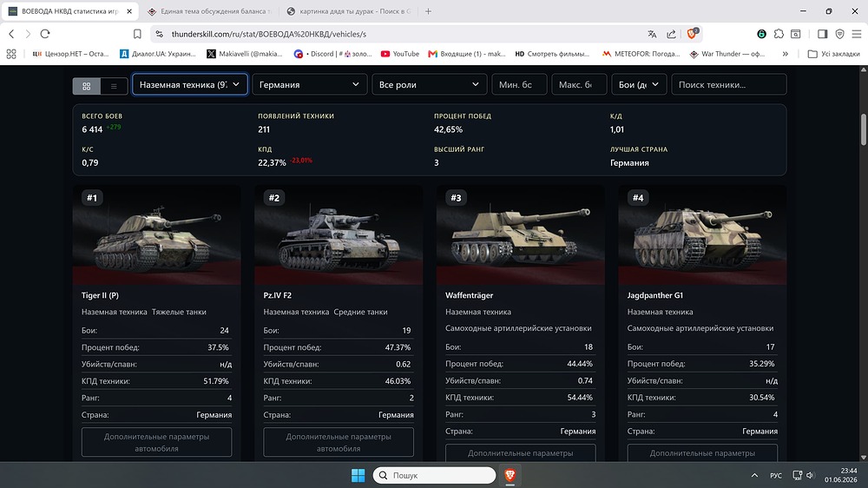Close the ВОЕВОДА НКВД tab

pos(129,11)
